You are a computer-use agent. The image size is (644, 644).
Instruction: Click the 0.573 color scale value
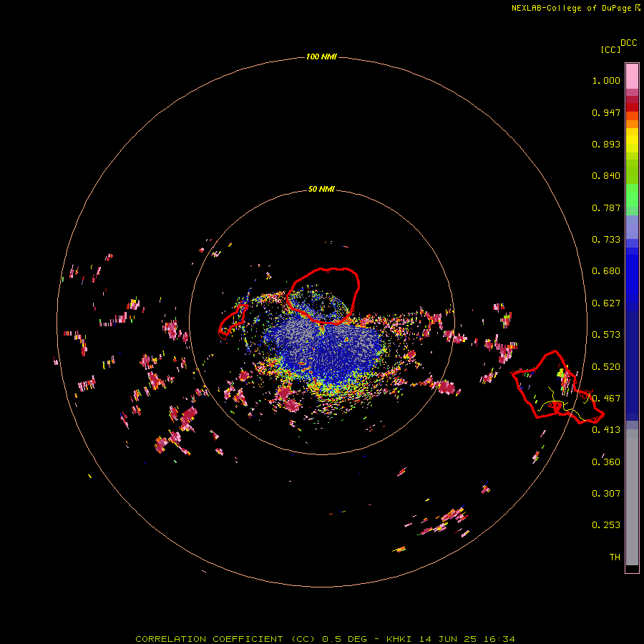tap(606, 335)
